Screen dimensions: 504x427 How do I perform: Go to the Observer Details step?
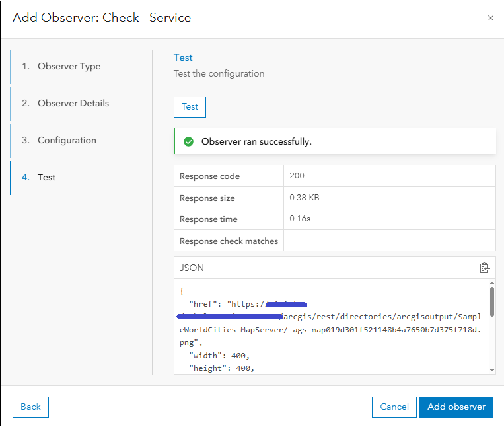(73, 103)
